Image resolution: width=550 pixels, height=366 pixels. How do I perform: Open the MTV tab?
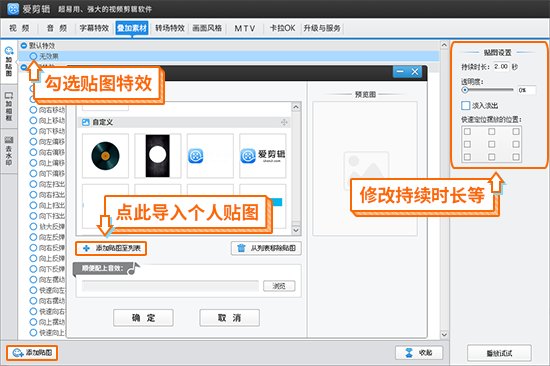tap(245, 28)
